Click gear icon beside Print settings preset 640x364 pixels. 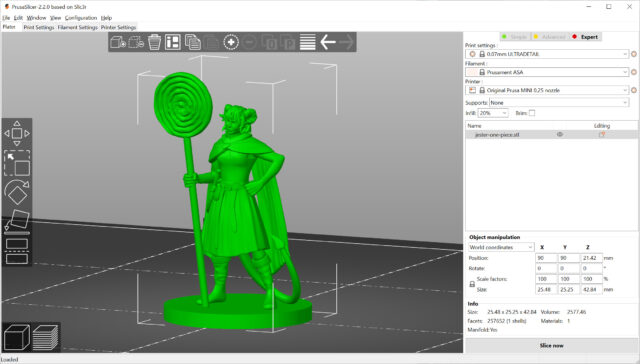click(634, 54)
